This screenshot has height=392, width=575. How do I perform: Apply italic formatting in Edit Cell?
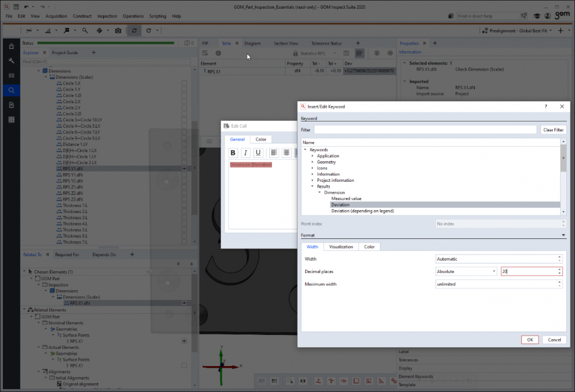[x=246, y=153]
